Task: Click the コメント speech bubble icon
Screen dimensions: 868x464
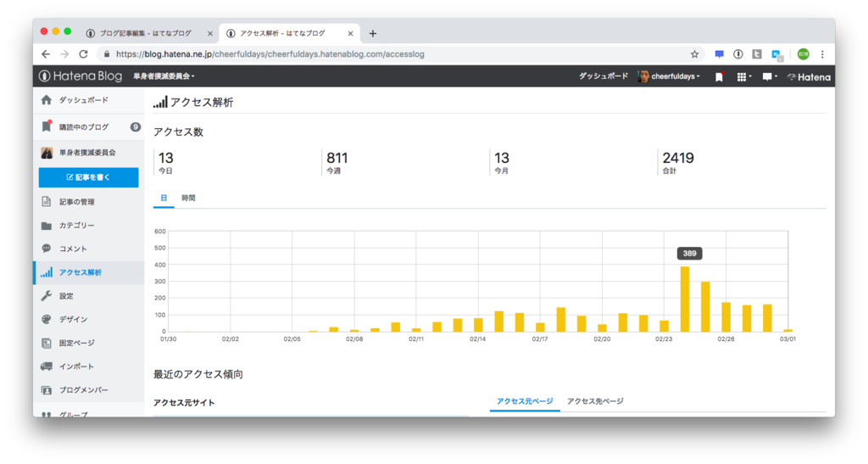Action: [x=47, y=249]
